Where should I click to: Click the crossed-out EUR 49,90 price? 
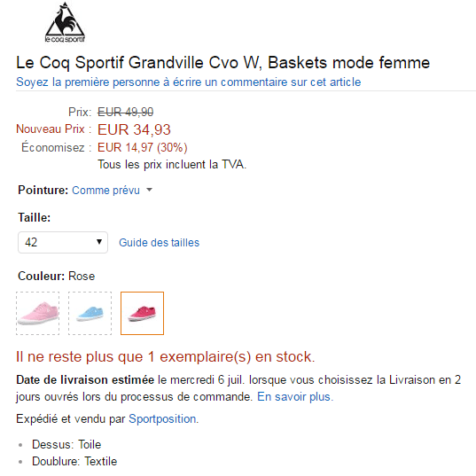[125, 112]
